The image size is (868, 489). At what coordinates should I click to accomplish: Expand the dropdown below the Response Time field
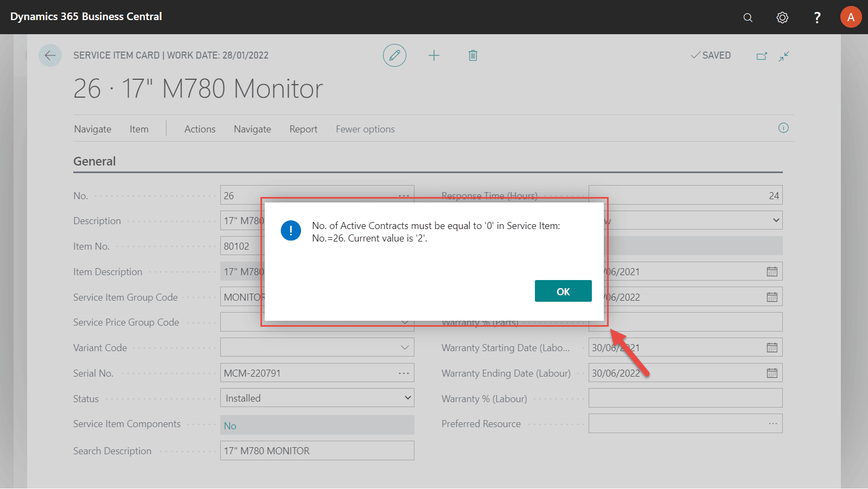776,220
